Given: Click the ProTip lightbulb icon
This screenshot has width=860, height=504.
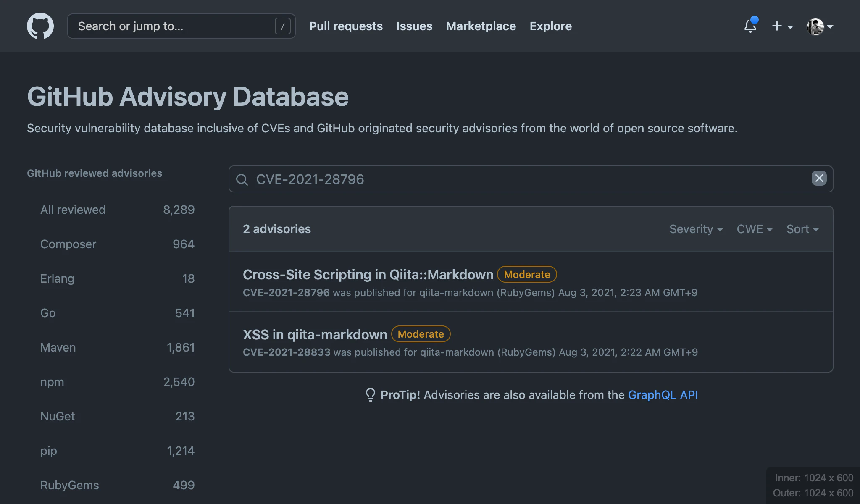Looking at the screenshot, I should pyautogui.click(x=370, y=395).
